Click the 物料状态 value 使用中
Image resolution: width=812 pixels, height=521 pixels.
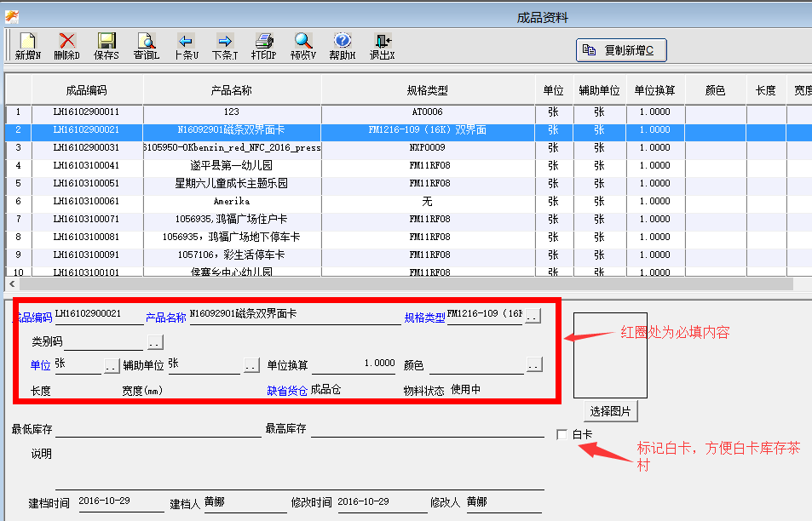pos(465,389)
